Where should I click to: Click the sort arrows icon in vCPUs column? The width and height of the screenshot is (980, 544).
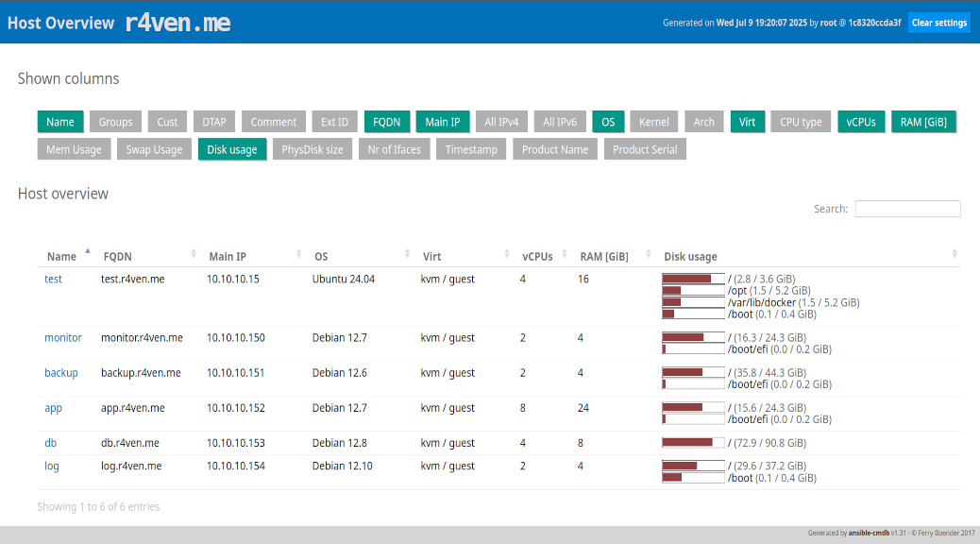566,255
